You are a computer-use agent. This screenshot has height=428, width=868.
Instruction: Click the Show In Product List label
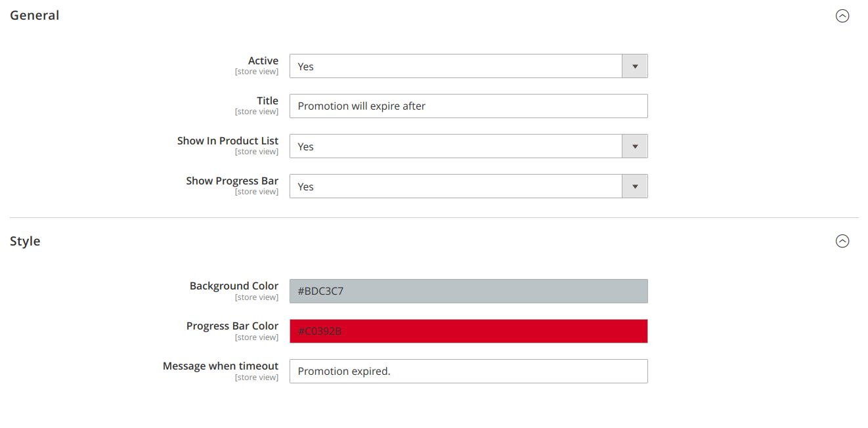[227, 141]
